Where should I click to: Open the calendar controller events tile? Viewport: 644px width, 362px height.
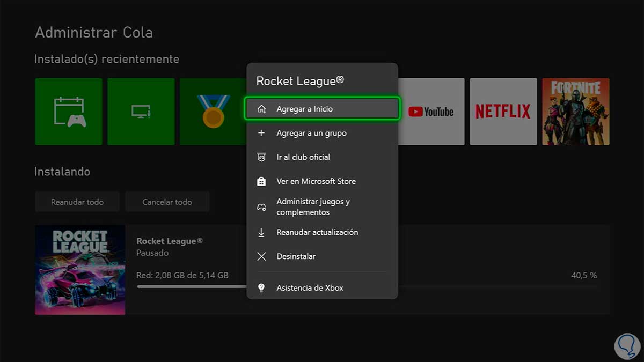(x=69, y=112)
